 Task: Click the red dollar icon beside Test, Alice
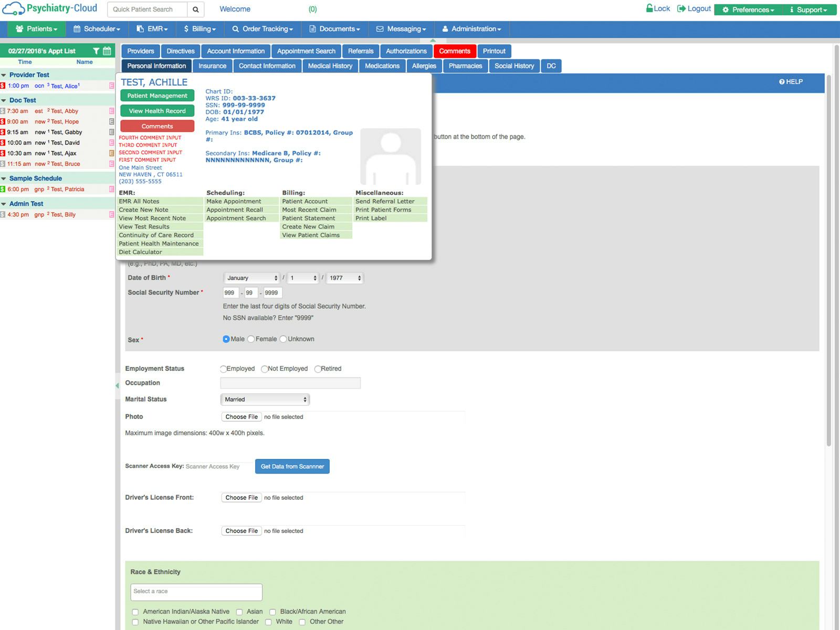coord(4,86)
